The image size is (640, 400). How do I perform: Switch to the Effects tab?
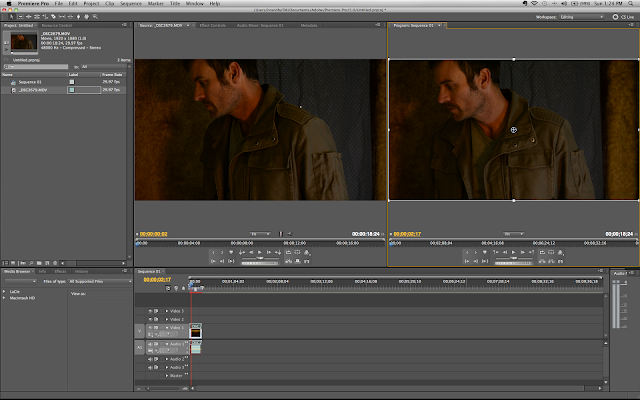pos(60,271)
